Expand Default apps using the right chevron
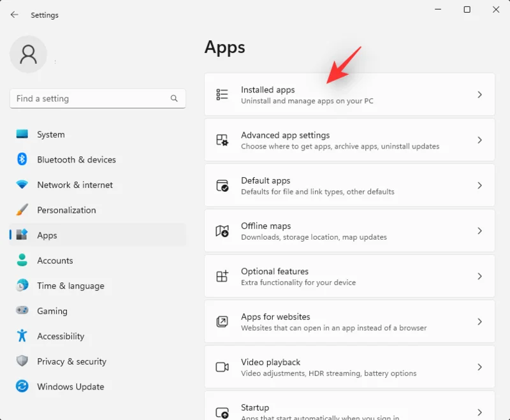Viewport: 510px width, 420px height. click(480, 185)
